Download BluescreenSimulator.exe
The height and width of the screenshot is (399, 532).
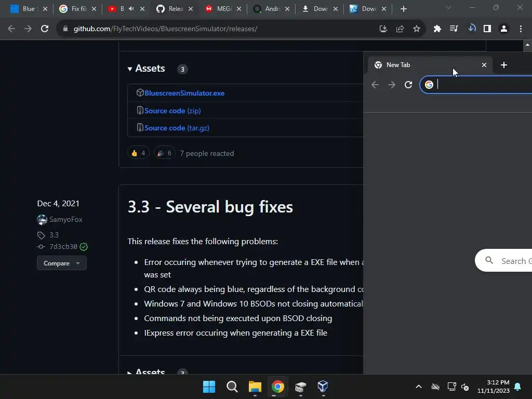(x=184, y=94)
